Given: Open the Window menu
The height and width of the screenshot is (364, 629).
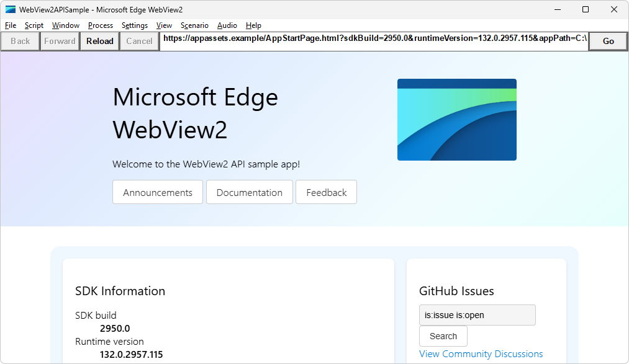Looking at the screenshot, I should pyautogui.click(x=65, y=25).
